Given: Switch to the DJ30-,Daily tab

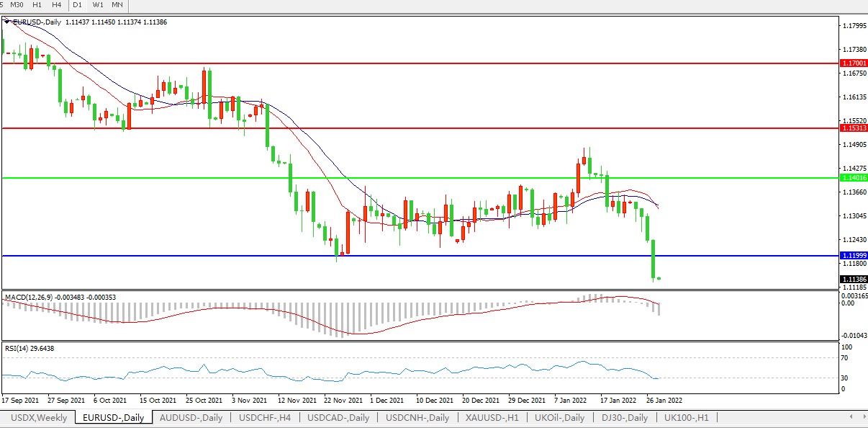Looking at the screenshot, I should [623, 418].
